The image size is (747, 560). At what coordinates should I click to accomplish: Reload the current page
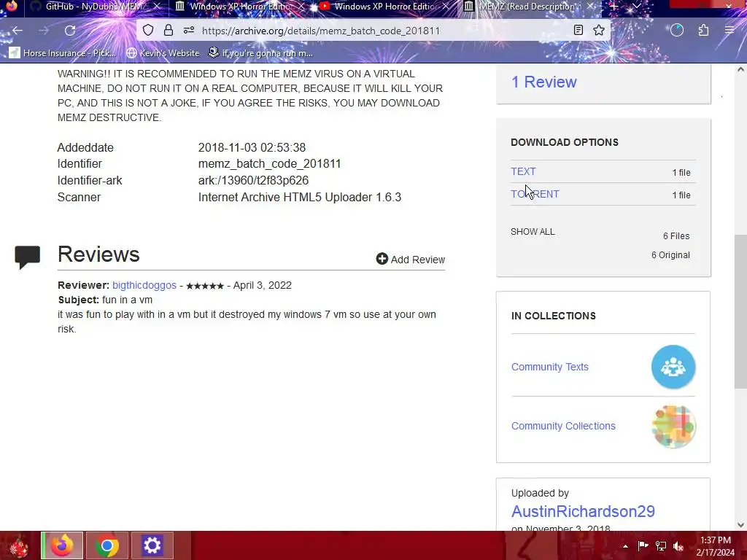(x=70, y=31)
